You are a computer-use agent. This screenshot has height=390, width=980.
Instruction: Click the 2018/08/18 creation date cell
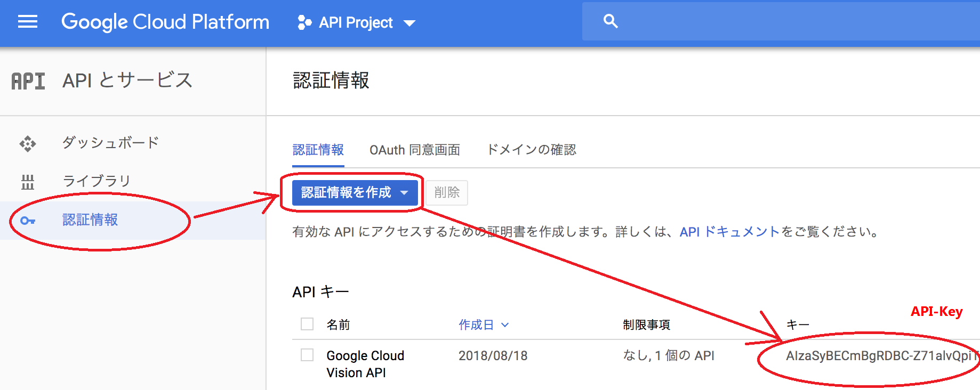coord(493,355)
